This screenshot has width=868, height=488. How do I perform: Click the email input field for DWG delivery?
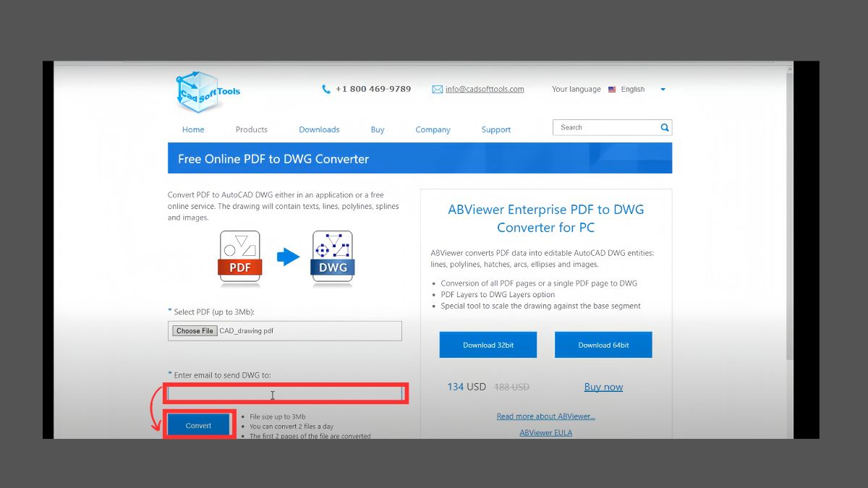pyautogui.click(x=286, y=393)
